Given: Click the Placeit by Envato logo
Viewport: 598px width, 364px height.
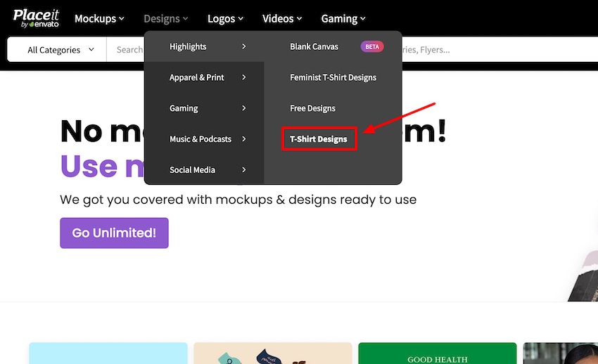Looking at the screenshot, I should (x=36, y=18).
